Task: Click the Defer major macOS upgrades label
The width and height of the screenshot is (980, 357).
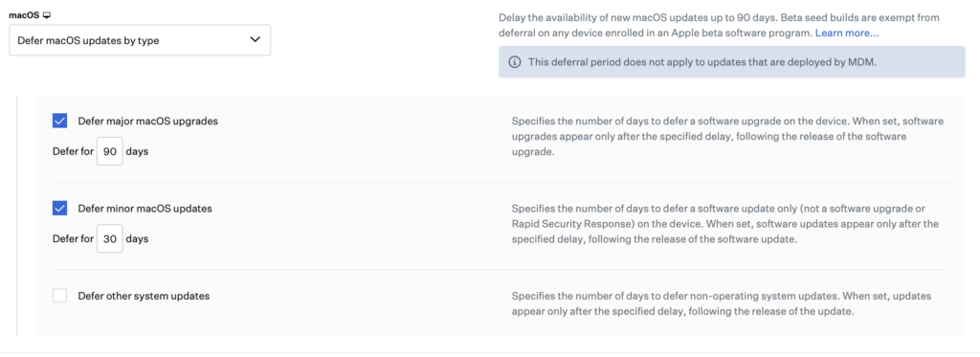Action: pos(148,122)
